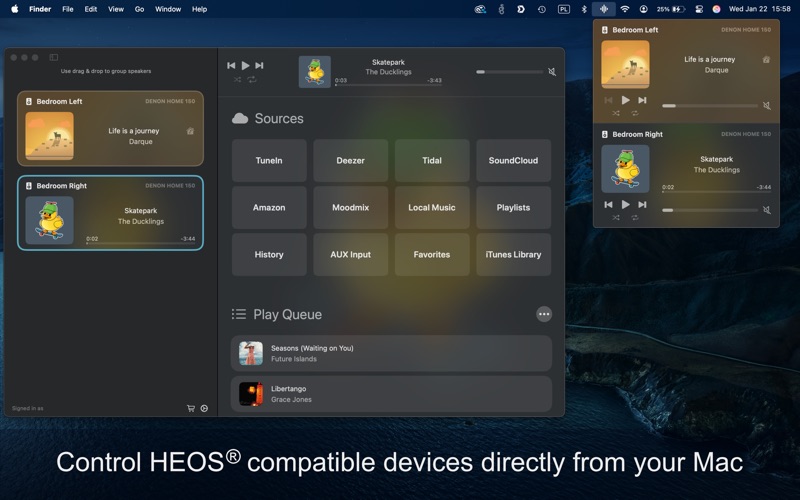The width and height of the screenshot is (800, 500).
Task: Toggle repeat for Bedroom Right in popup
Action: [635, 217]
